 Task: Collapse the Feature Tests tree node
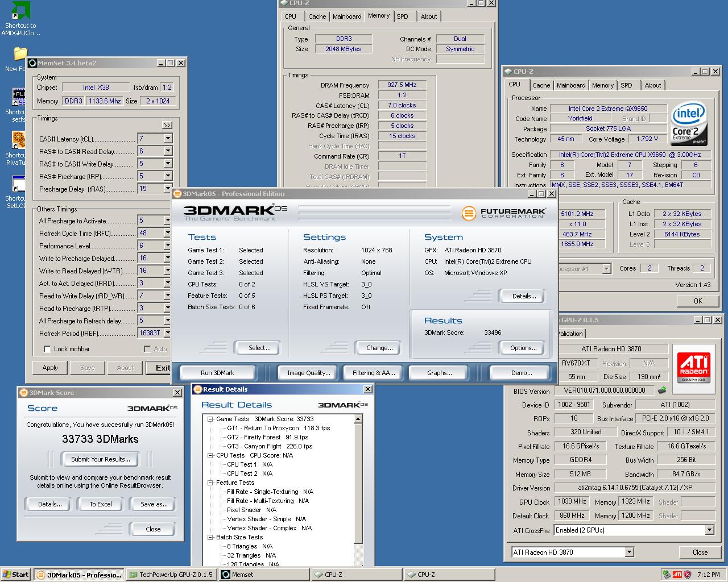[210, 483]
